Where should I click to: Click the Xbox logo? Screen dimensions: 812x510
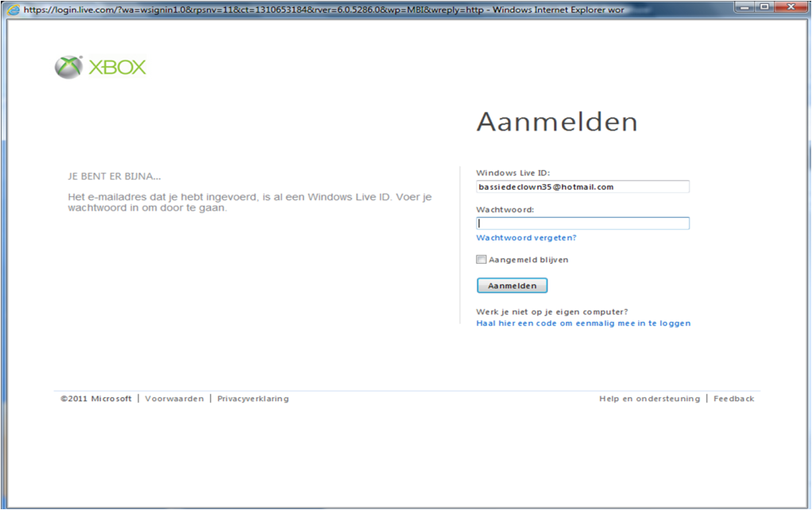point(101,67)
